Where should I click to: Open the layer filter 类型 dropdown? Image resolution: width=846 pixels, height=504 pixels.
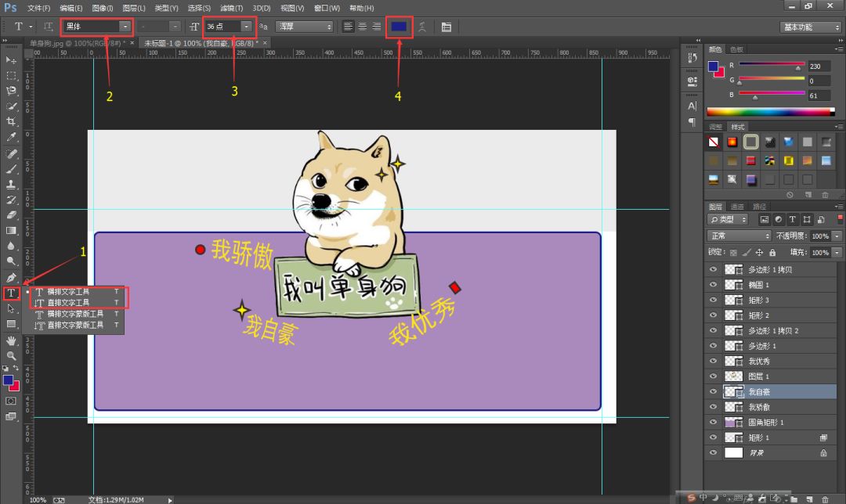coord(727,219)
